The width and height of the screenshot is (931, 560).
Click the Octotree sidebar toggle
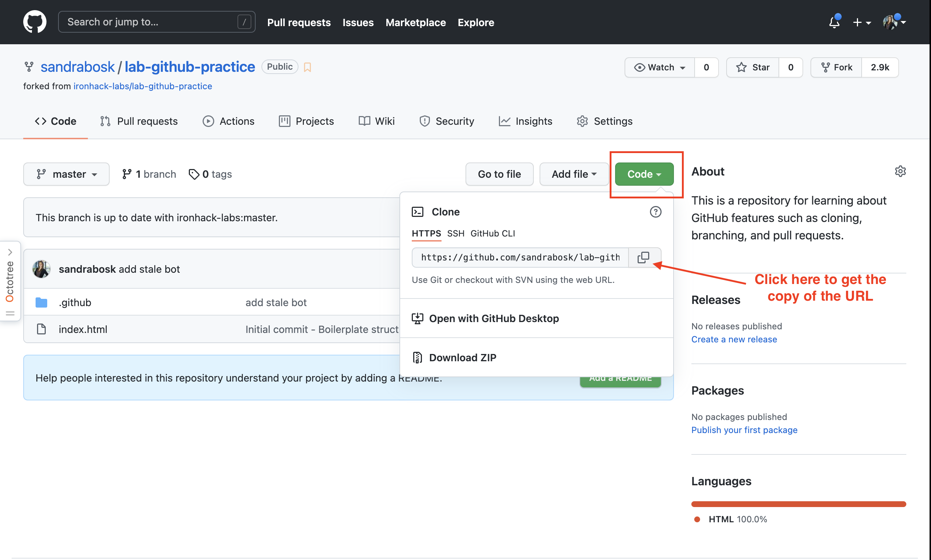click(10, 252)
